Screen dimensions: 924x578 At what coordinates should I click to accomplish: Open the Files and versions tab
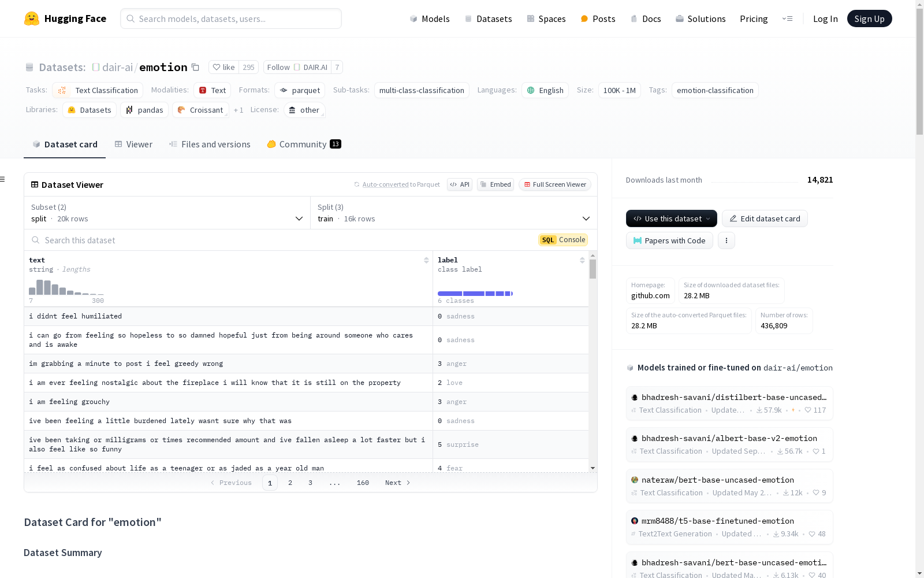point(210,144)
